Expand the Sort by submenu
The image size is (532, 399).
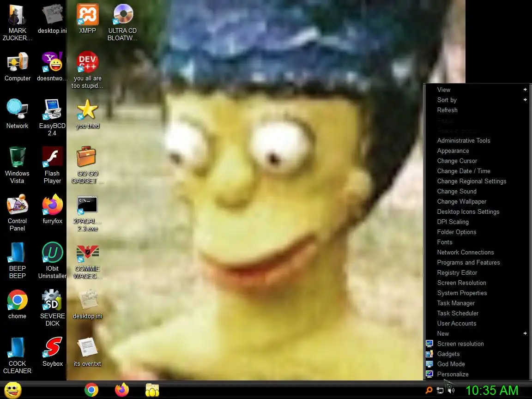(x=478, y=100)
